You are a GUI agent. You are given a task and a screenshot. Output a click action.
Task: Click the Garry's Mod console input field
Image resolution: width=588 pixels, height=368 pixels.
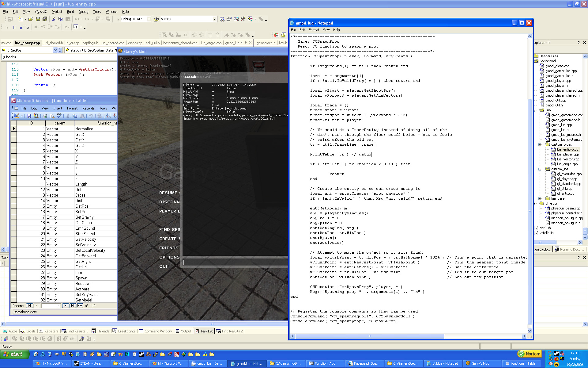(235, 262)
